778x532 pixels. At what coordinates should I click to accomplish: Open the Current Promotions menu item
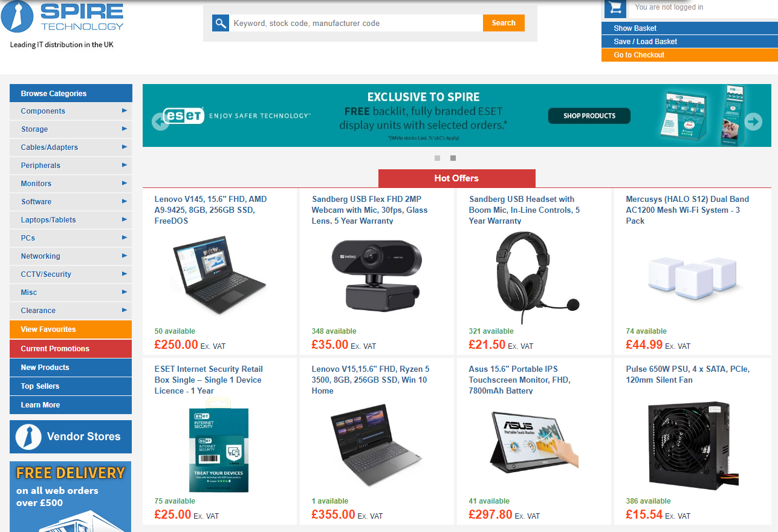click(71, 349)
